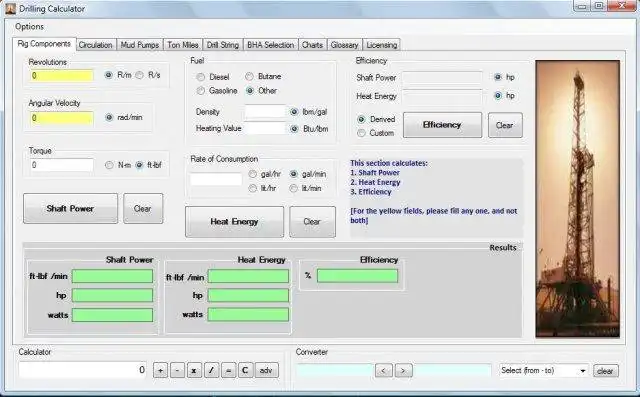Viewport: 640px width, 397px height.
Task: Clear the heat energy inputs
Action: [312, 222]
